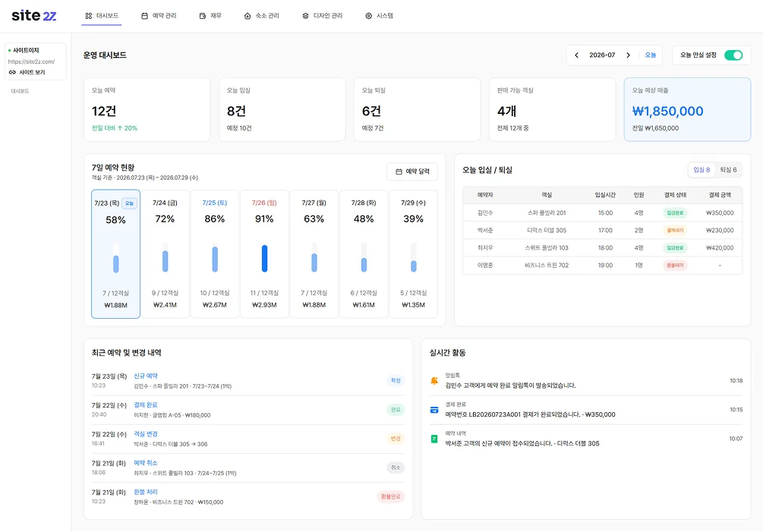763x532 pixels.
Task: Click the 결제 상태 column header
Action: point(675,195)
